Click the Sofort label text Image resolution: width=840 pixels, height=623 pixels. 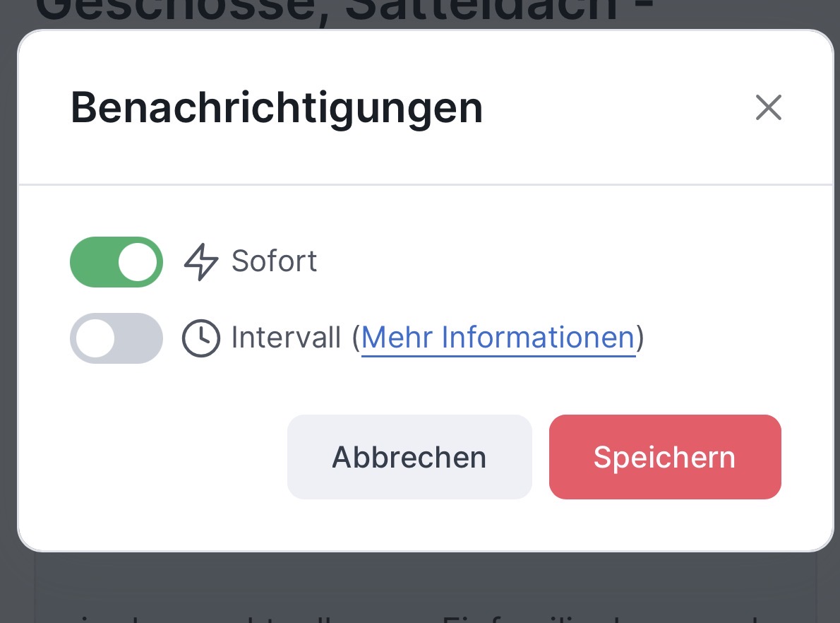tap(274, 262)
